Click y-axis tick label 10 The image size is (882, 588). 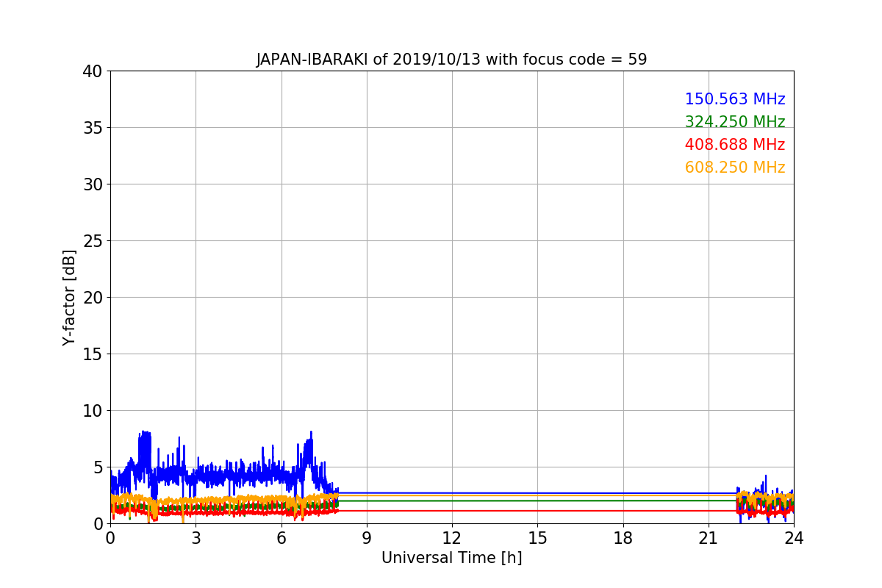[x=92, y=411]
